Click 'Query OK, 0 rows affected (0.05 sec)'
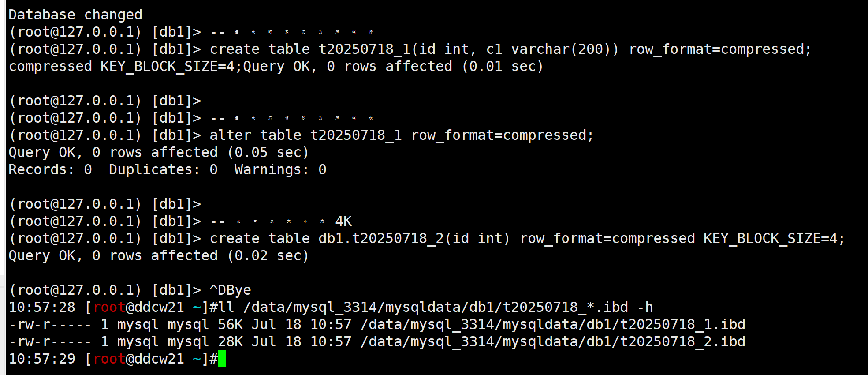 159,152
